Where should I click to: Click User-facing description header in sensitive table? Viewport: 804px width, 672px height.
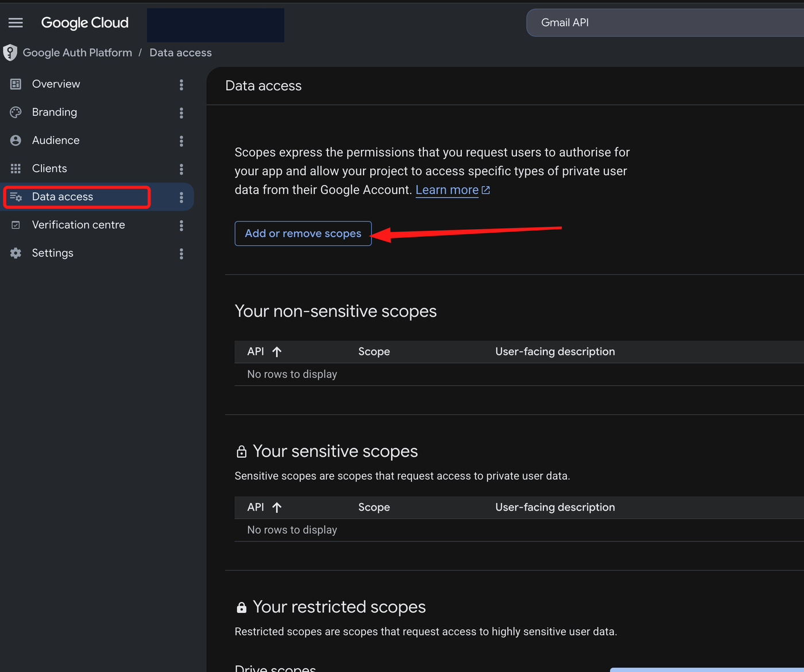coord(555,507)
